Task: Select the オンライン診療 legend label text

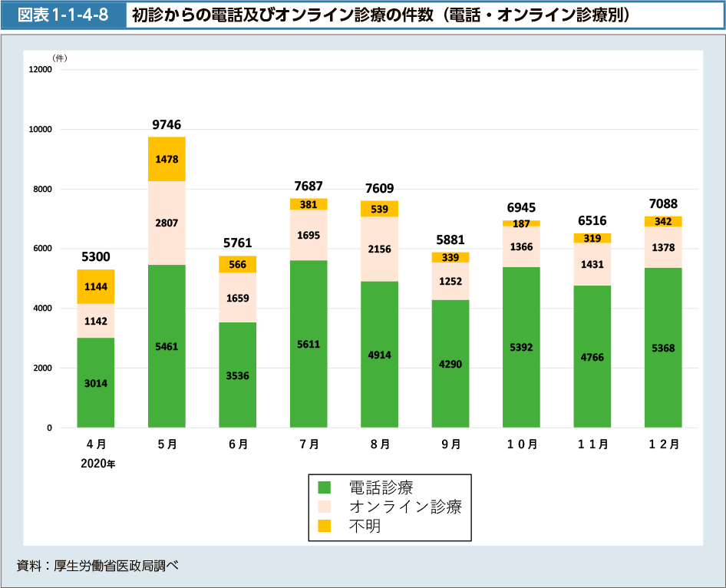Action: pos(405,507)
